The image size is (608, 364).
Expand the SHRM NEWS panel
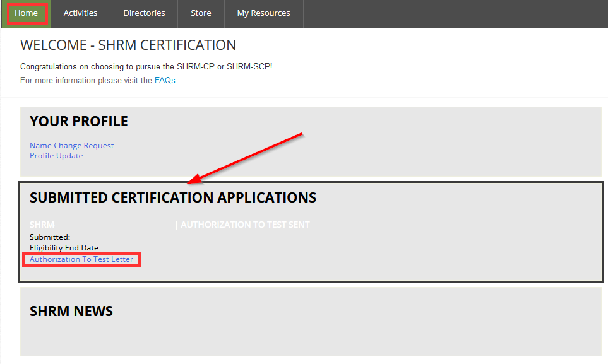pyautogui.click(x=71, y=310)
